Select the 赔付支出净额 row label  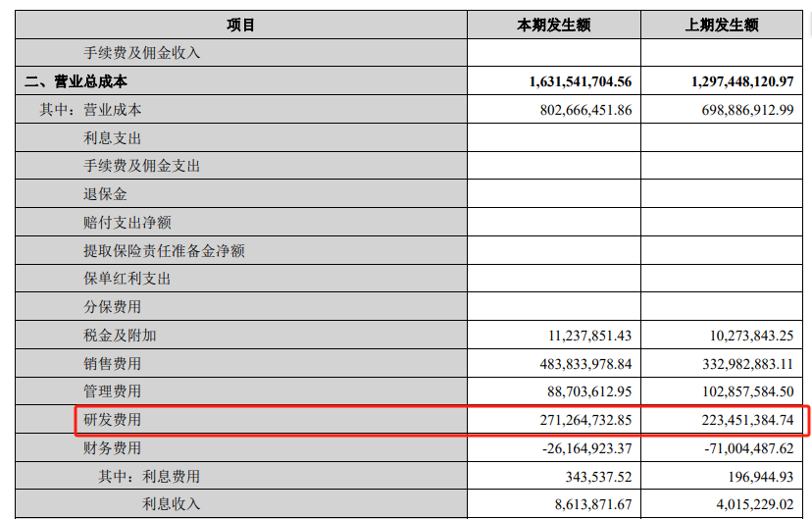tap(127, 223)
